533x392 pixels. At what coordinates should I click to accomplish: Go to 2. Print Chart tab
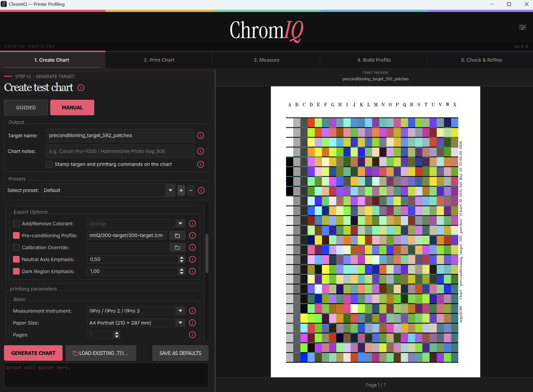(x=159, y=60)
